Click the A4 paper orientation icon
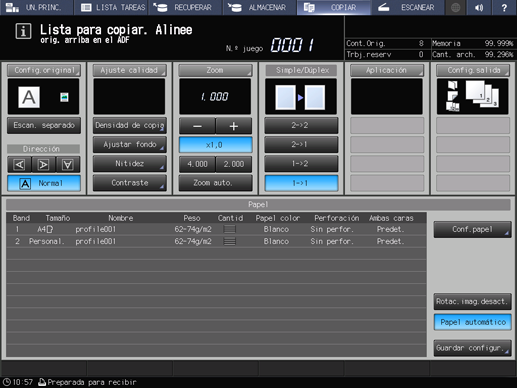The image size is (517, 388). tap(50, 229)
